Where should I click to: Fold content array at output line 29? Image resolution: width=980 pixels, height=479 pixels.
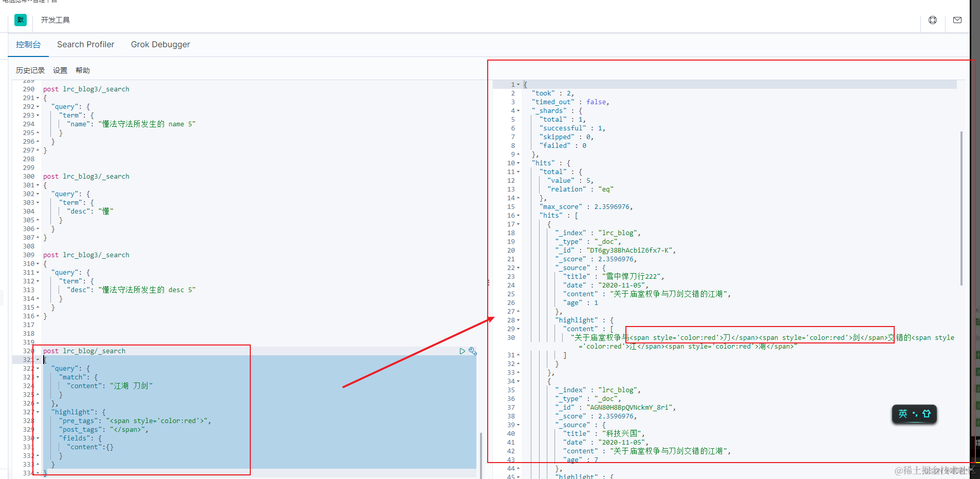[518, 329]
